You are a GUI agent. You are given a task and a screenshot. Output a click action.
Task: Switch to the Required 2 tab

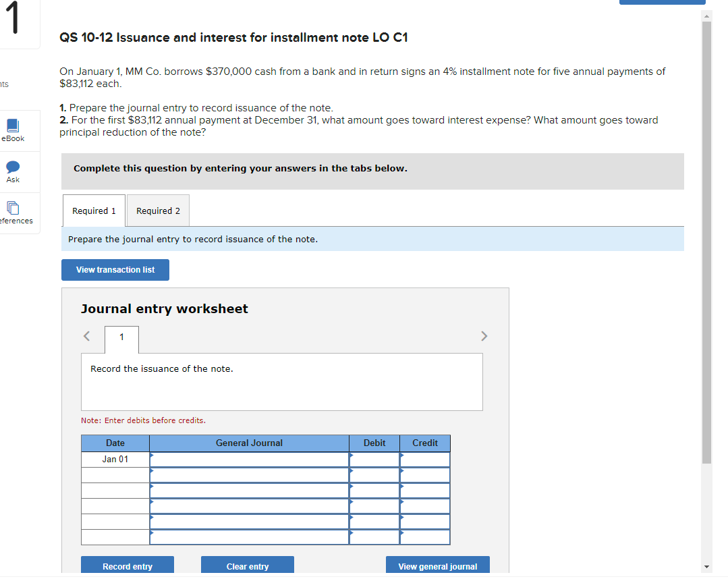pyautogui.click(x=157, y=210)
